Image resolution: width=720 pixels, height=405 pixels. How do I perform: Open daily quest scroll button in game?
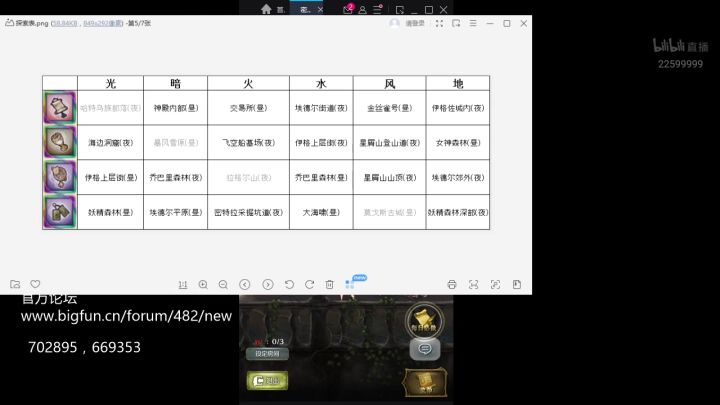[424, 321]
